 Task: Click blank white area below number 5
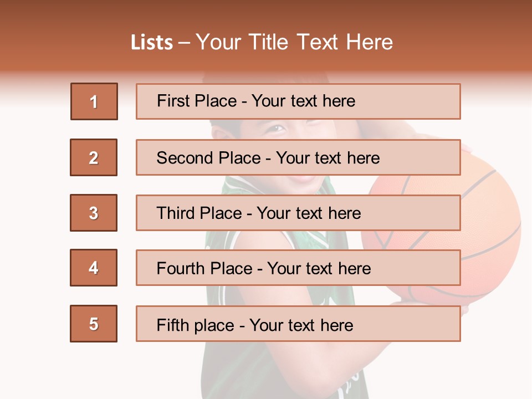[94, 371]
